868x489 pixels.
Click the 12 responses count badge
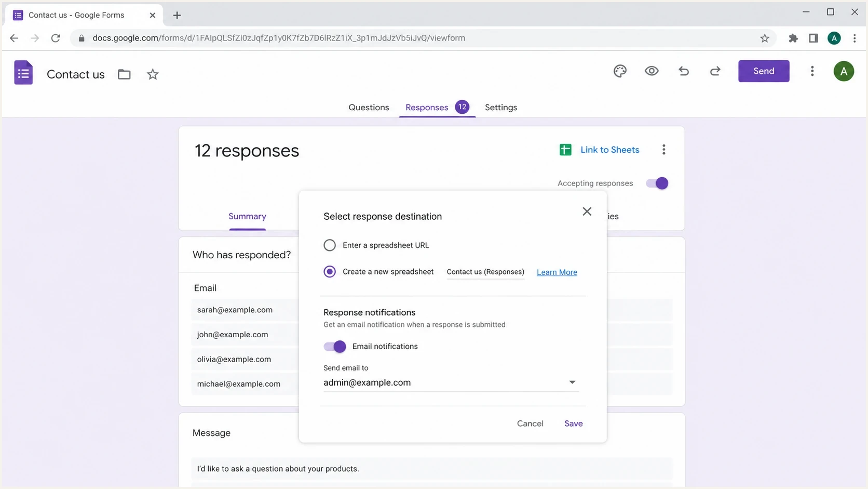(462, 107)
